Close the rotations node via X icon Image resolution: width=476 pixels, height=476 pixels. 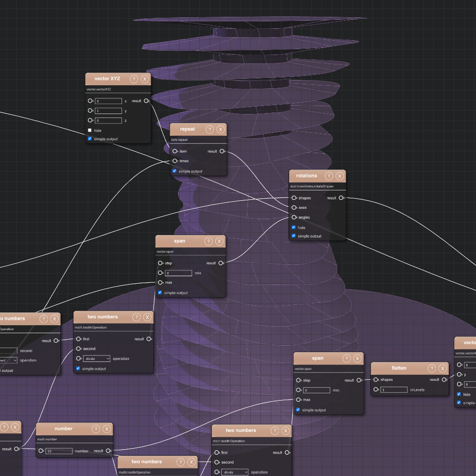[340, 176]
